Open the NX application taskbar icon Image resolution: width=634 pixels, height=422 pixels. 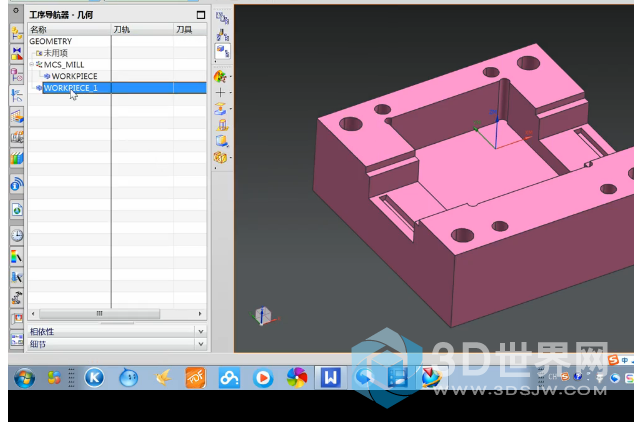pos(432,378)
